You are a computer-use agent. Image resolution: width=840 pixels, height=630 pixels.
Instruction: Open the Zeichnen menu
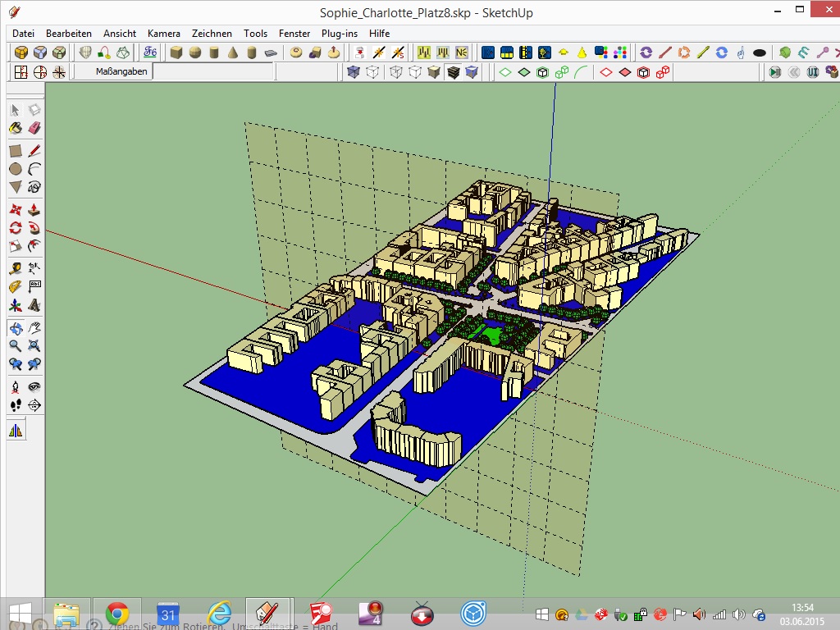212,34
